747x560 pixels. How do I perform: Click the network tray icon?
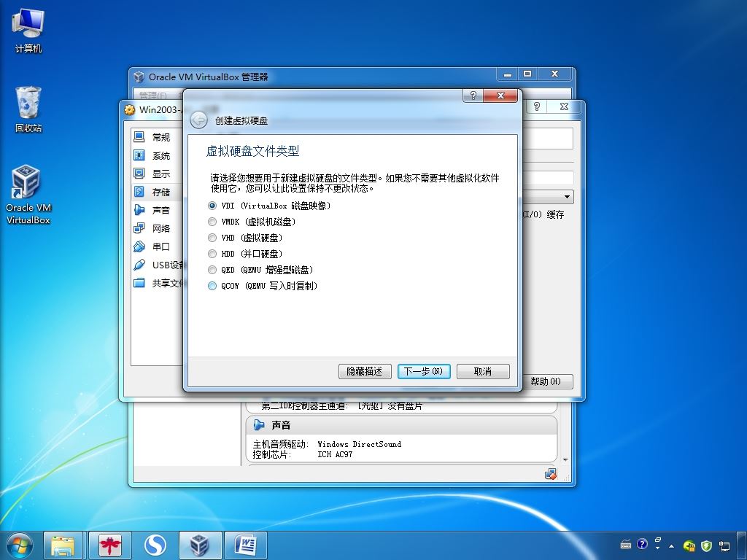pyautogui.click(x=724, y=545)
